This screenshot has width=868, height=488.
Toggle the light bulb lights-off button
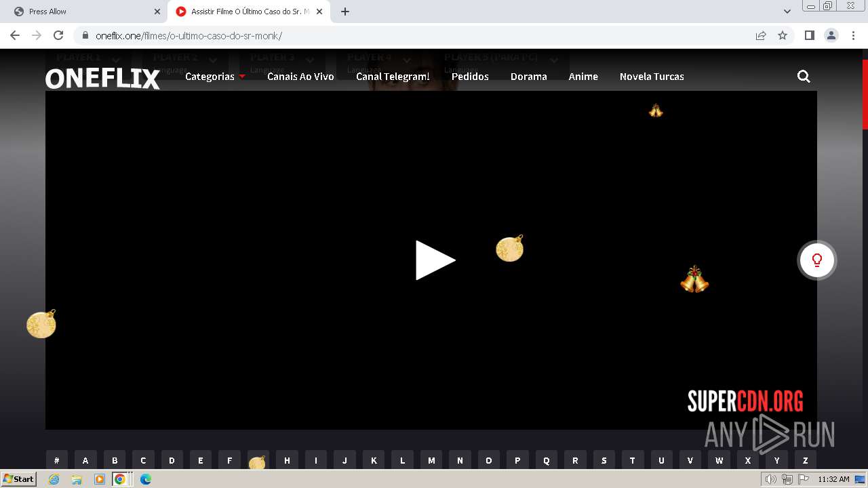tap(817, 260)
